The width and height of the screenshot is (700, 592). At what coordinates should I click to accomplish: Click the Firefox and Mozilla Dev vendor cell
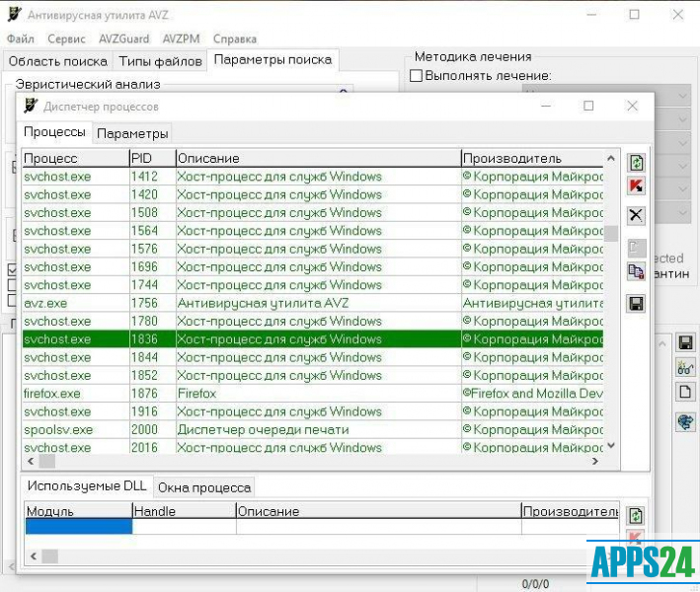pyautogui.click(x=532, y=394)
